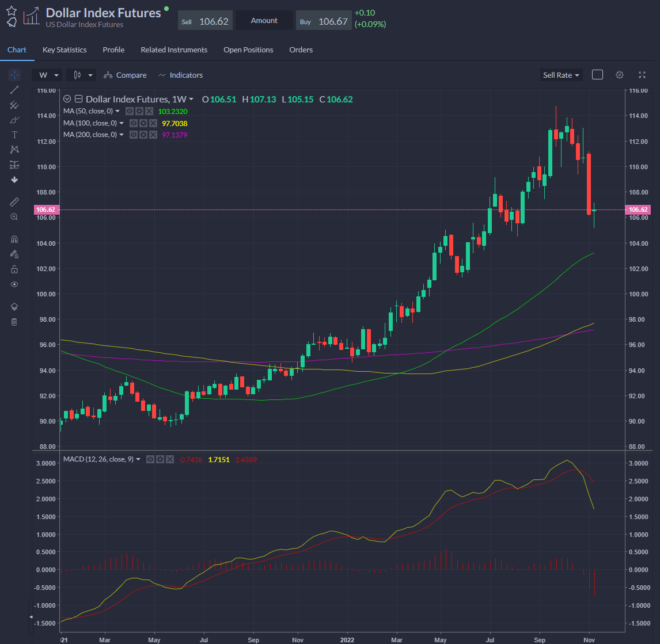Open MACD indicator dropdown arrow

138,459
